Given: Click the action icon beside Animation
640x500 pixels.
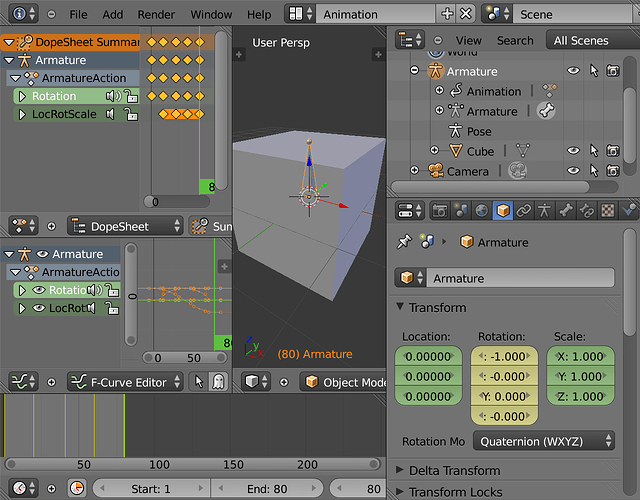Looking at the screenshot, I should point(549,90).
